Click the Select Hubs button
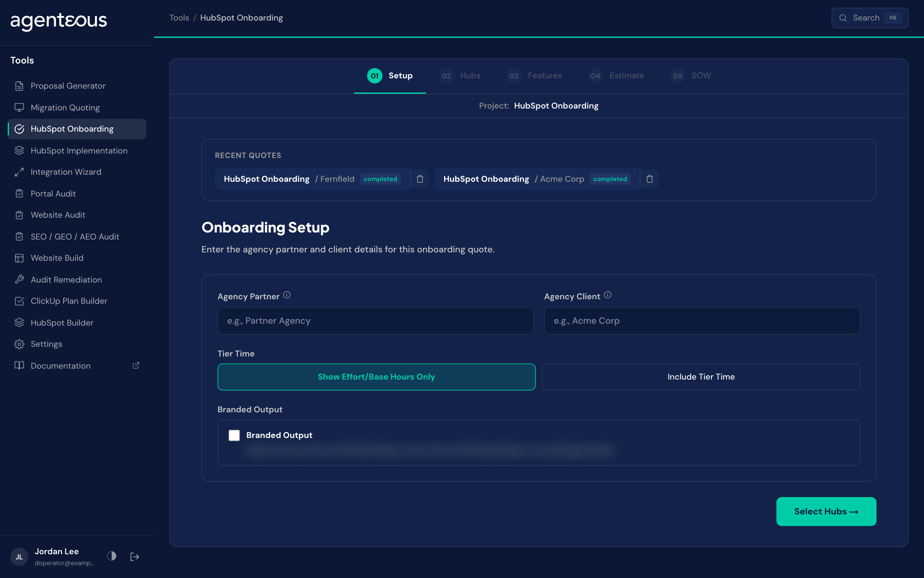 pos(826,512)
